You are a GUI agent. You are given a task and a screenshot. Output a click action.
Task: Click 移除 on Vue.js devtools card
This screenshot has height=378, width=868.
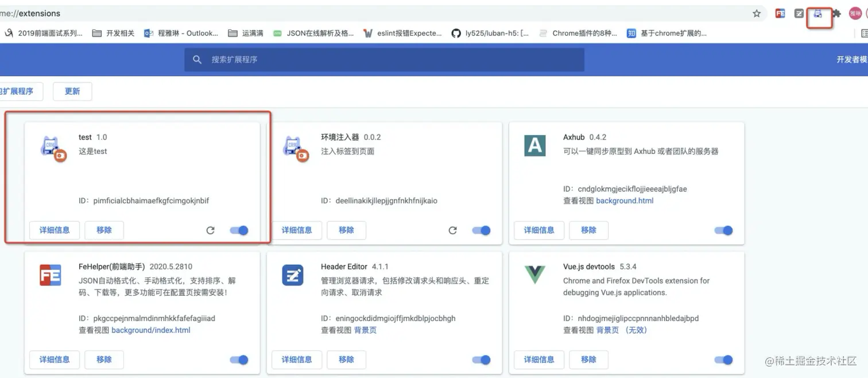click(x=588, y=360)
